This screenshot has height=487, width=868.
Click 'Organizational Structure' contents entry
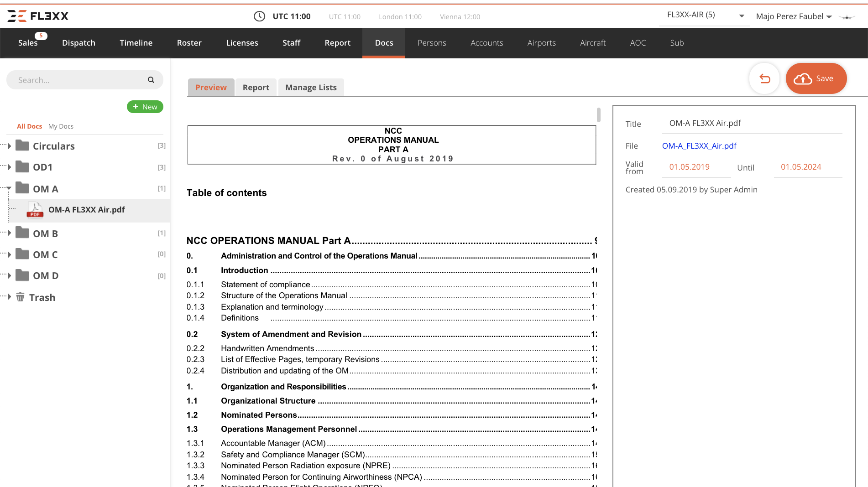point(268,401)
